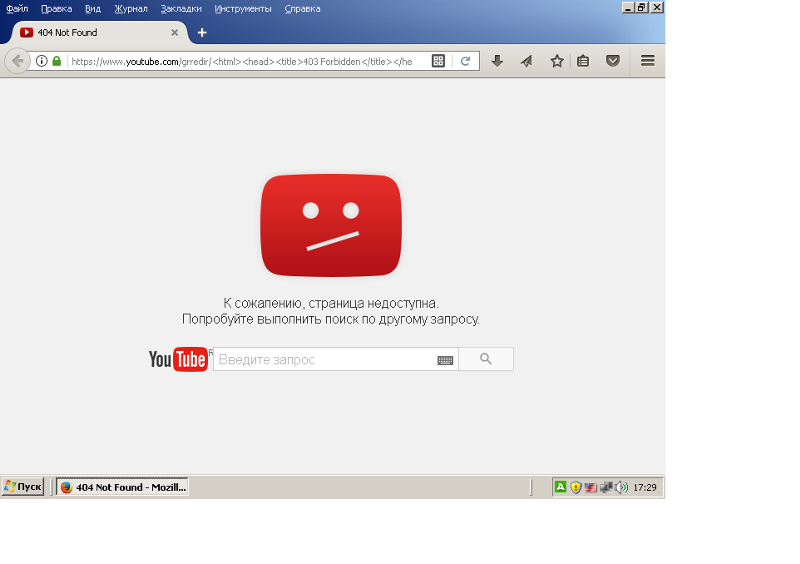
Task: Click the paper plane send icon
Action: (x=527, y=61)
